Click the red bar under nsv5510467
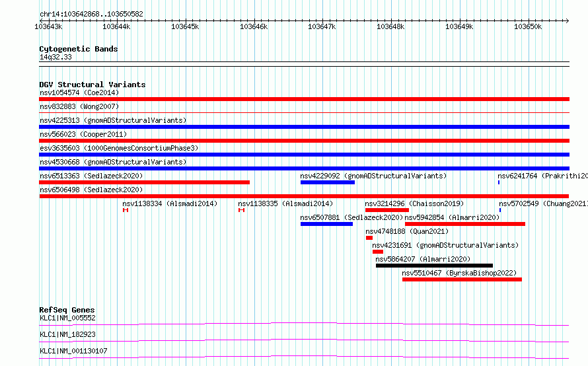Image resolution: width=588 pixels, height=366 pixels. coord(462,279)
